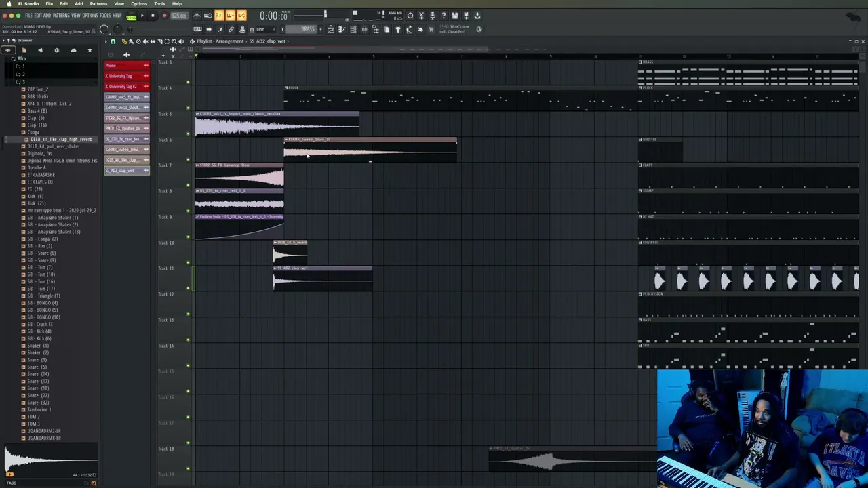Open the Mixer icon in toolbar

(x=364, y=29)
